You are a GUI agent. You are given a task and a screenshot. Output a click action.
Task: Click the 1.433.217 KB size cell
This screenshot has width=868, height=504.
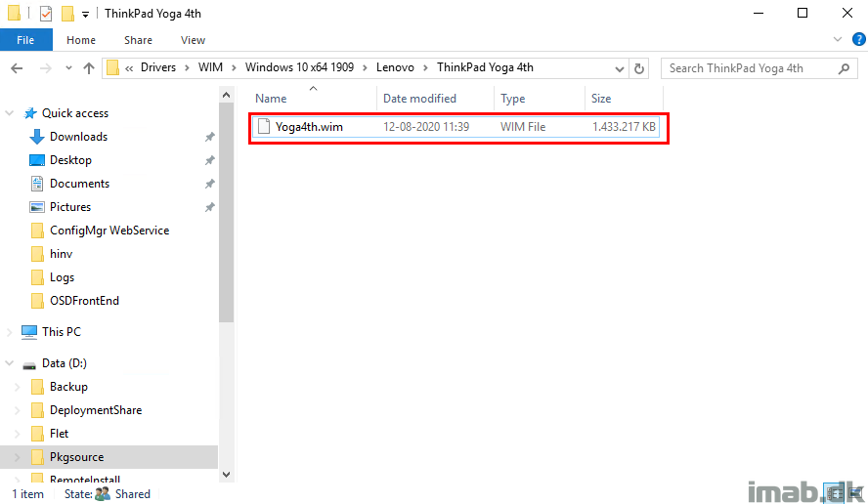[624, 127]
